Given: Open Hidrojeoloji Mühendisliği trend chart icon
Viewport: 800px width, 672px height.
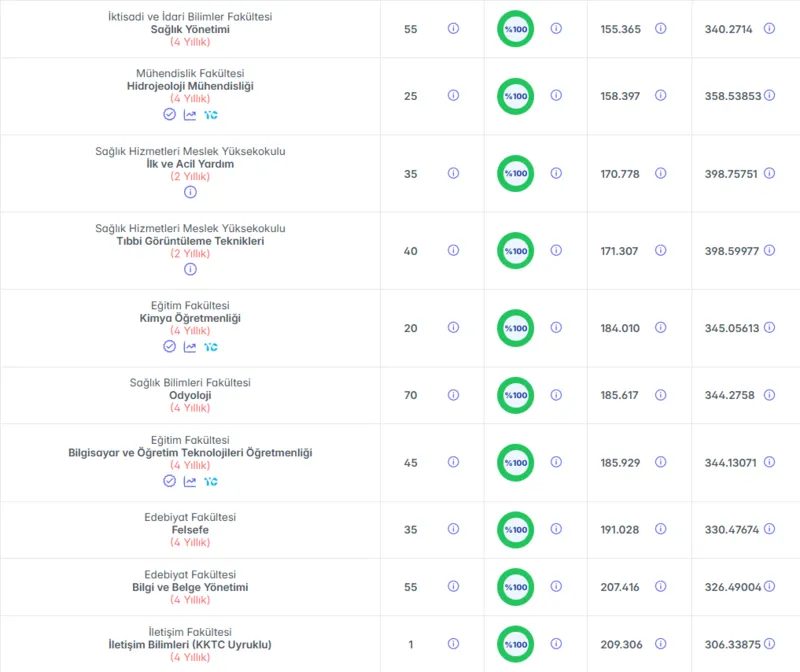Looking at the screenshot, I should [x=190, y=115].
